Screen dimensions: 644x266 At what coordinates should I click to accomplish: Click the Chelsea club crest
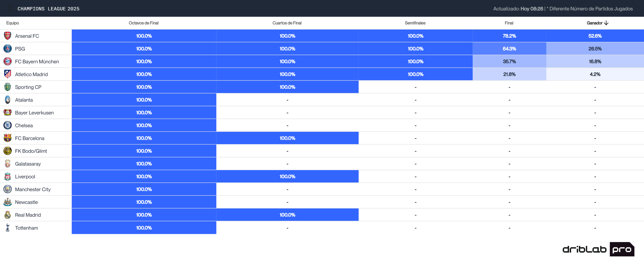pyautogui.click(x=8, y=125)
